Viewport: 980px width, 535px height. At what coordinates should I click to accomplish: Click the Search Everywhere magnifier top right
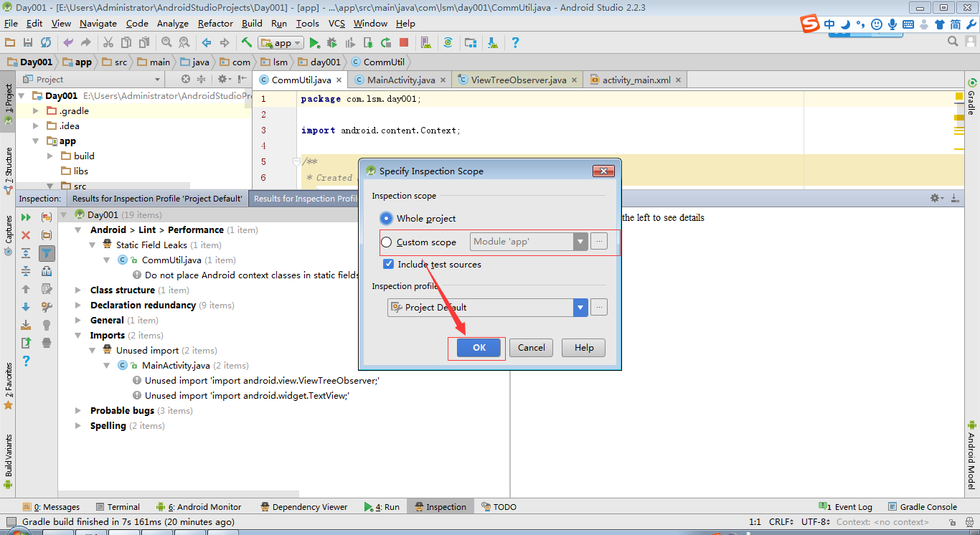(x=953, y=42)
